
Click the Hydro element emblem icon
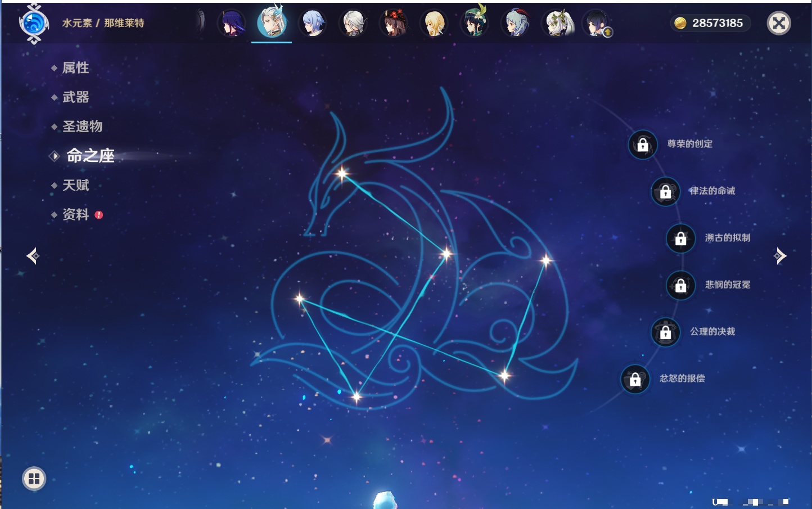[34, 24]
